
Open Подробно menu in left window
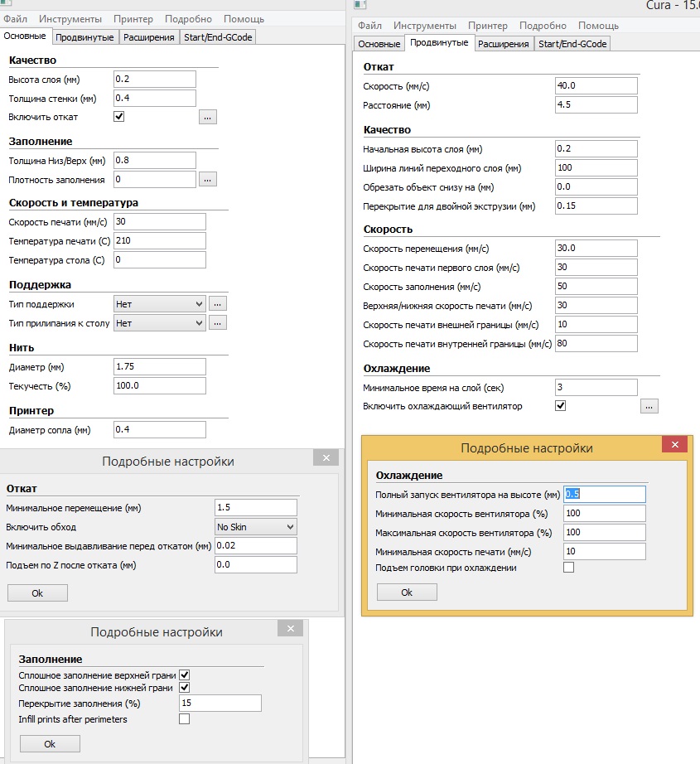tap(188, 19)
